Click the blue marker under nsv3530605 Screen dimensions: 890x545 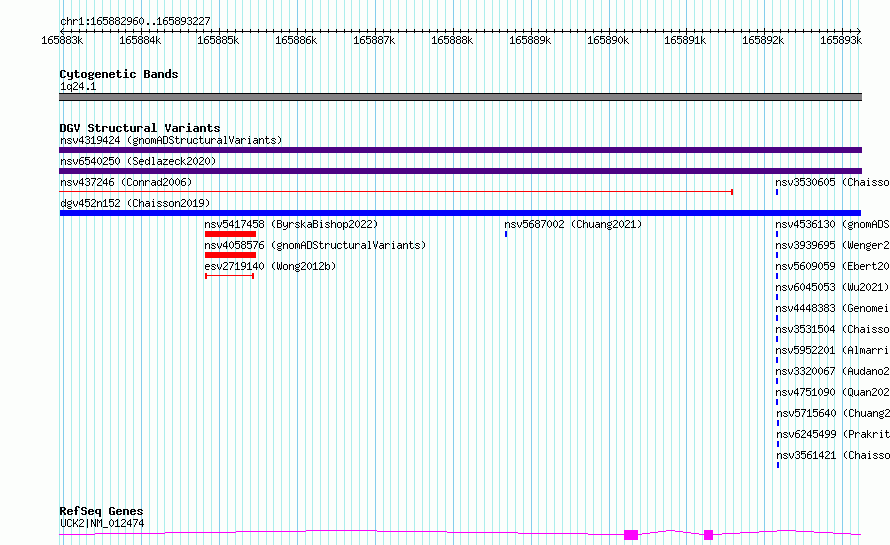pyautogui.click(x=777, y=192)
